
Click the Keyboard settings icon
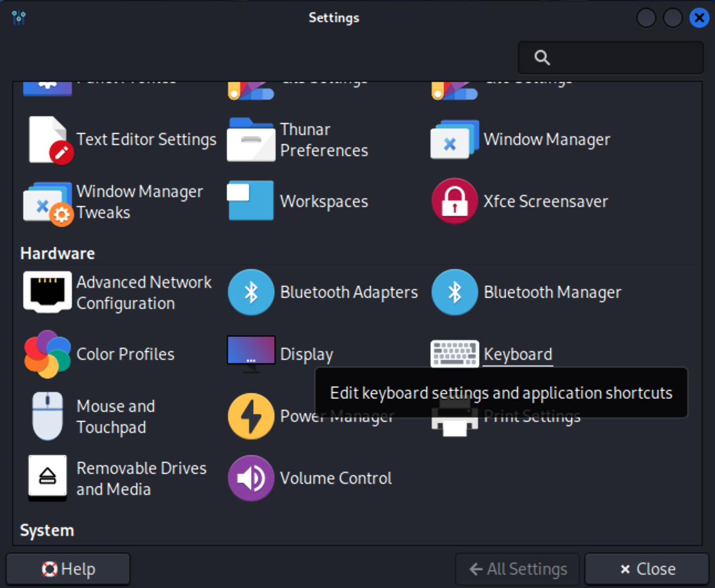[x=454, y=354]
